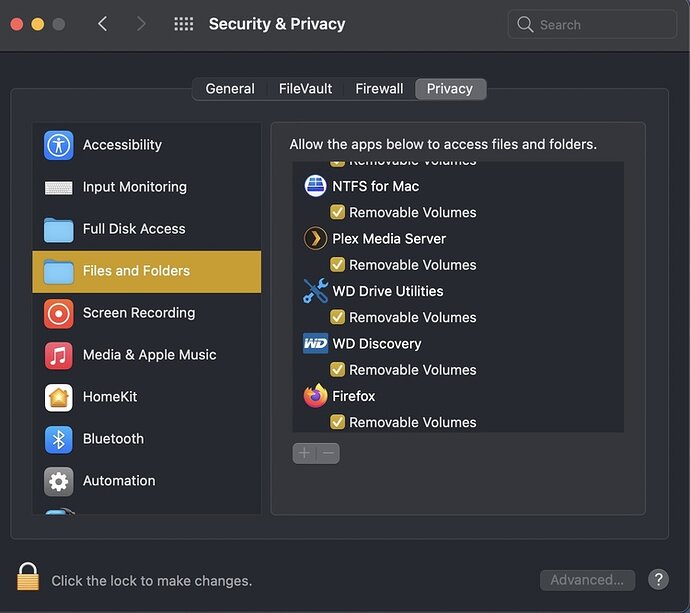This screenshot has width=690, height=613.
Task: Show all preferences grid icon
Action: (184, 24)
